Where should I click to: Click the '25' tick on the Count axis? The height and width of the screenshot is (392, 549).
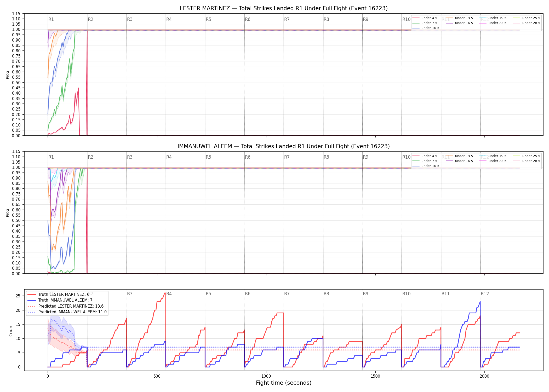[x=18, y=296]
